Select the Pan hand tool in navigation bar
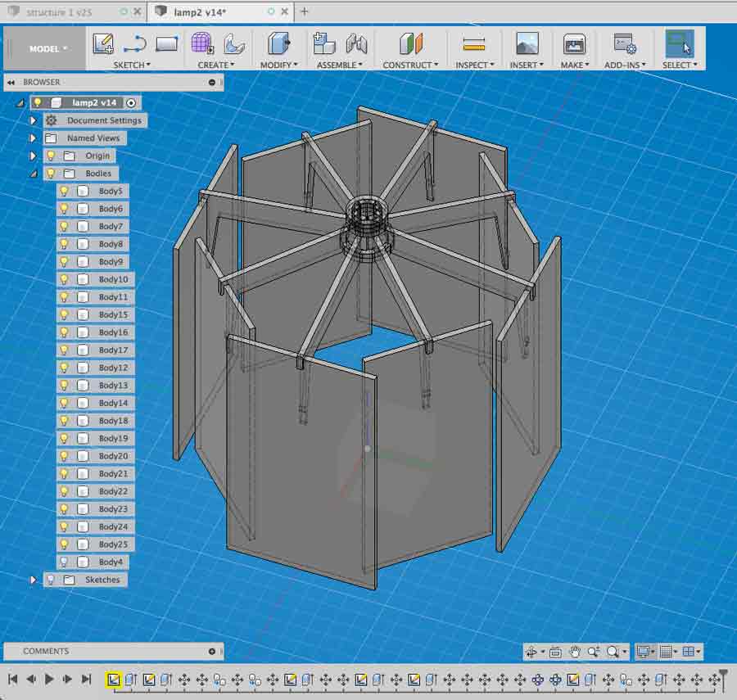Viewport: 737px width, 700px height. pyautogui.click(x=575, y=652)
